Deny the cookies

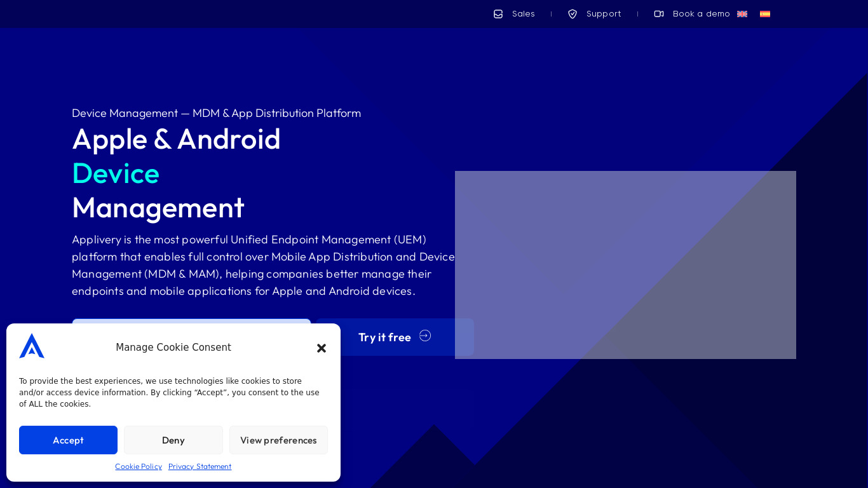click(x=173, y=440)
